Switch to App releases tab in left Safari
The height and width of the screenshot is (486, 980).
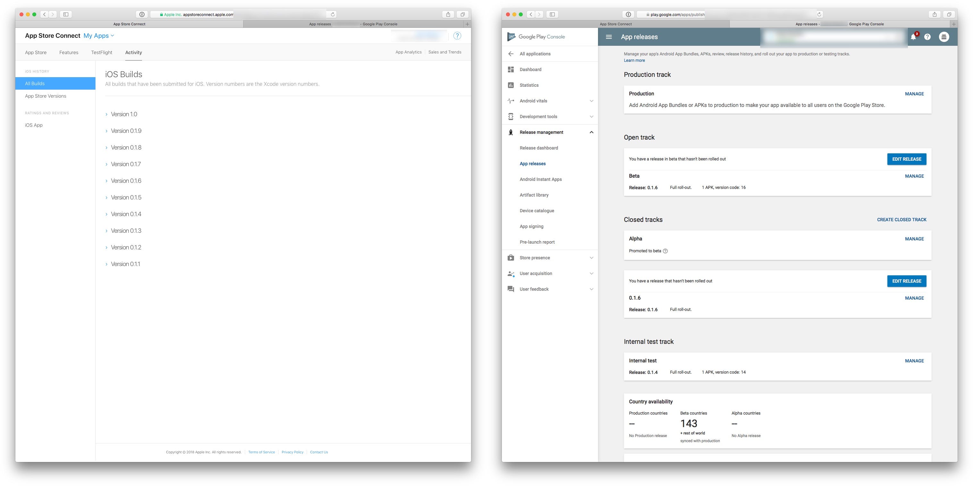click(x=353, y=24)
